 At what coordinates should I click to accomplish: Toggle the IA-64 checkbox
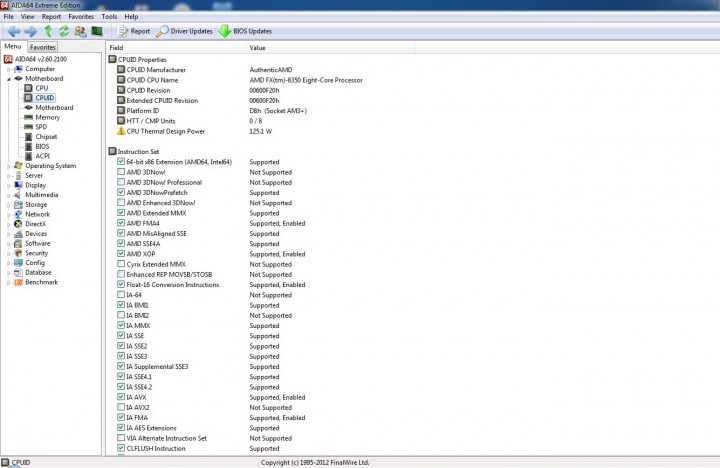pos(121,294)
